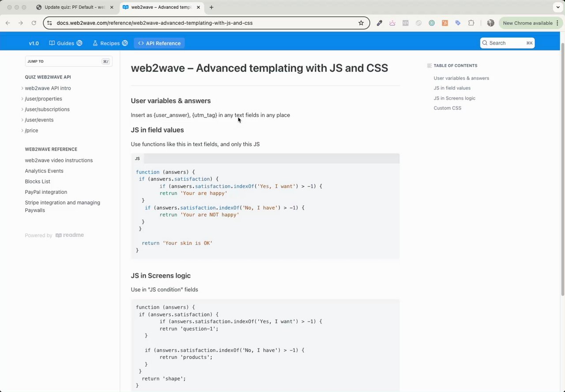Jump to JS in field values section

click(x=452, y=88)
